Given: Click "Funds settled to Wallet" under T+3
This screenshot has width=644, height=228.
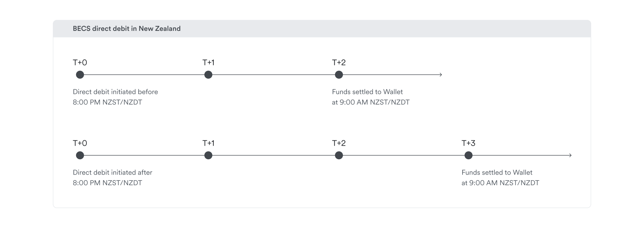Looking at the screenshot, I should (x=497, y=173).
